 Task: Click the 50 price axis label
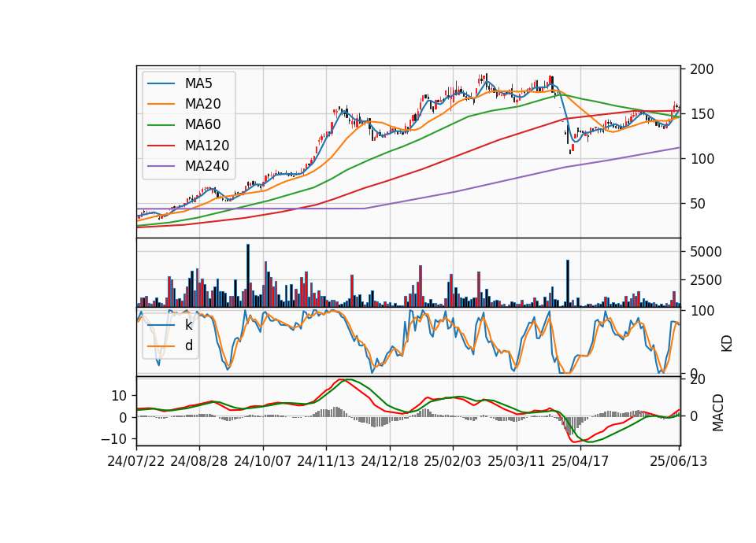point(699,204)
